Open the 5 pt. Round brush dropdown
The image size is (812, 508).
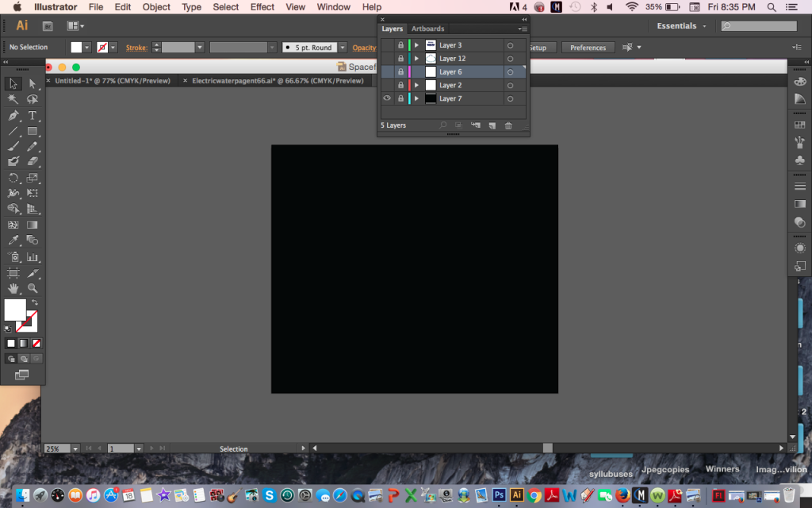343,48
